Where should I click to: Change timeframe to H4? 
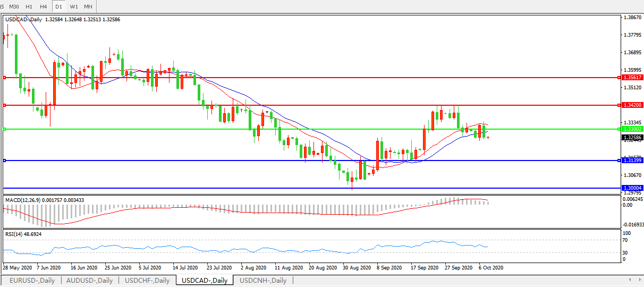pos(44,6)
